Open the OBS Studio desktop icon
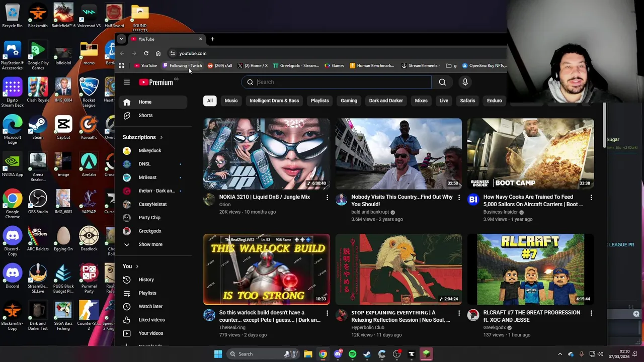 38,202
